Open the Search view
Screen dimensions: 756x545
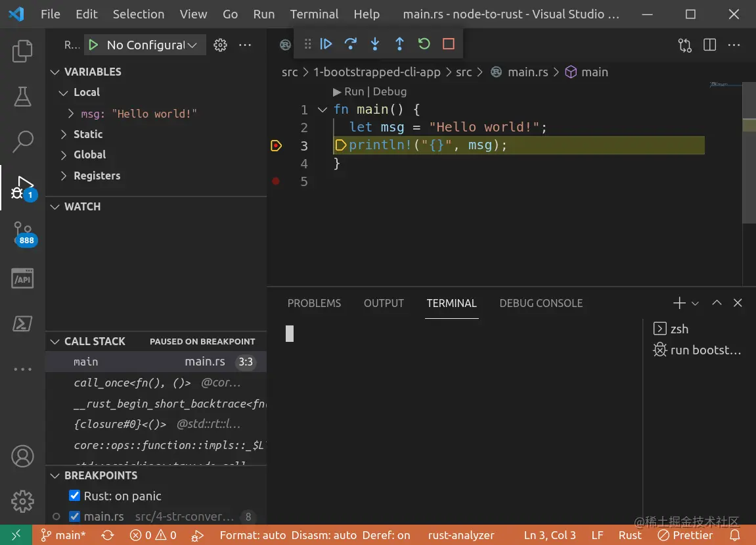(22, 142)
